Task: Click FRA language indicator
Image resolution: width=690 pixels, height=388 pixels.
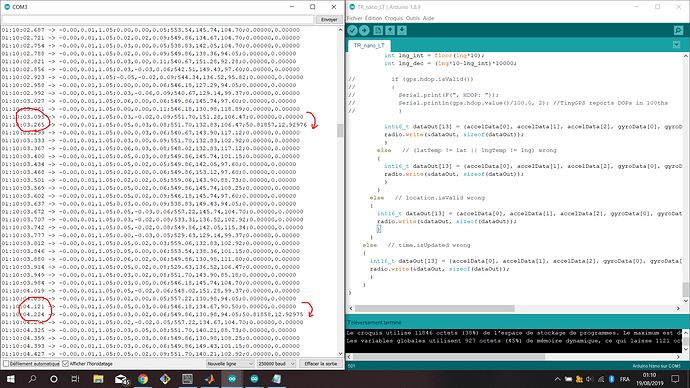Action: (x=624, y=379)
